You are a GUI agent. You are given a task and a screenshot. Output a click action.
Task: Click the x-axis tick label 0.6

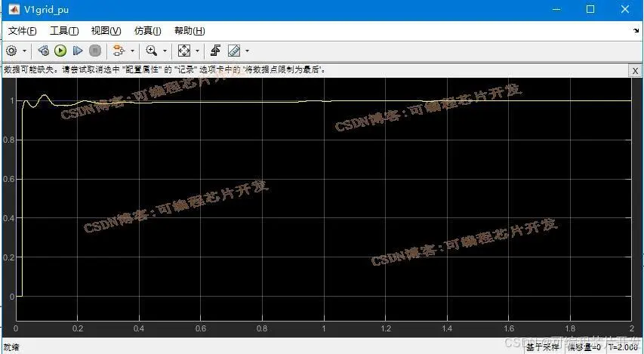click(200, 328)
